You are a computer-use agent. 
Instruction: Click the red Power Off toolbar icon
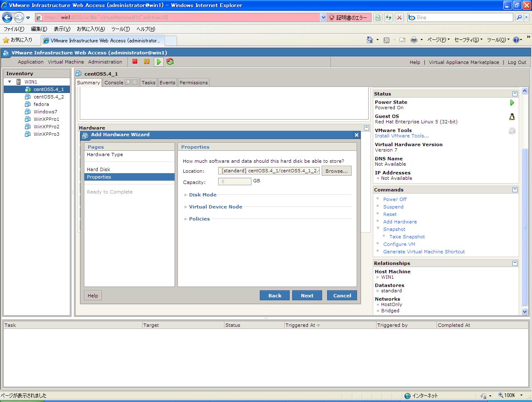click(135, 61)
